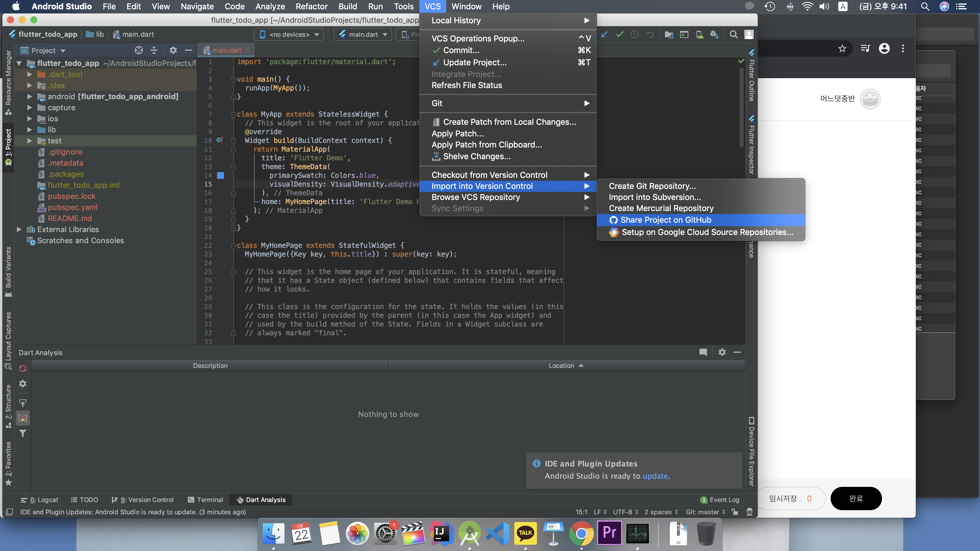980x551 pixels.
Task: Toggle the Dart Analysis tool window tab
Action: (261, 500)
